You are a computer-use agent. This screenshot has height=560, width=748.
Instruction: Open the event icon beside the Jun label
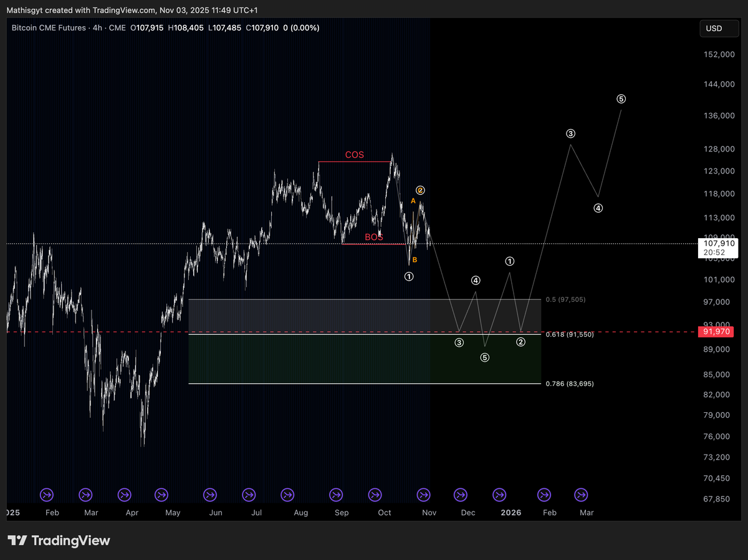pos(211,495)
